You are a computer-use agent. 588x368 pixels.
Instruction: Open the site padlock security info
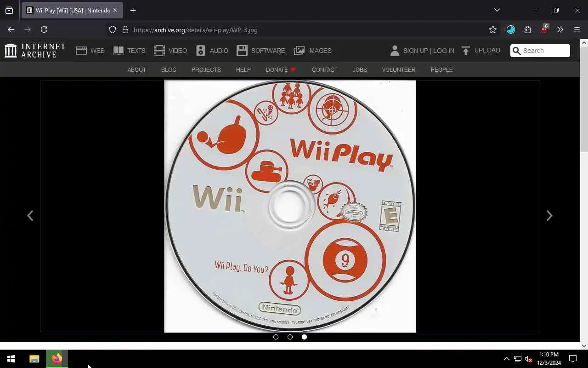125,29
